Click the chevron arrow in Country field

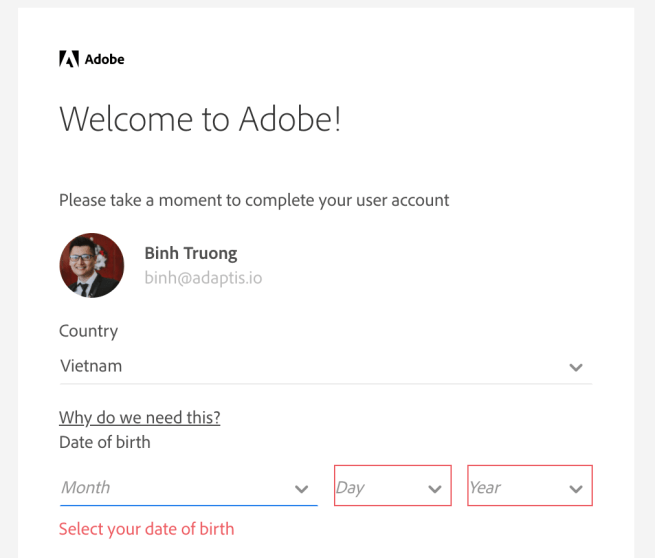click(575, 367)
